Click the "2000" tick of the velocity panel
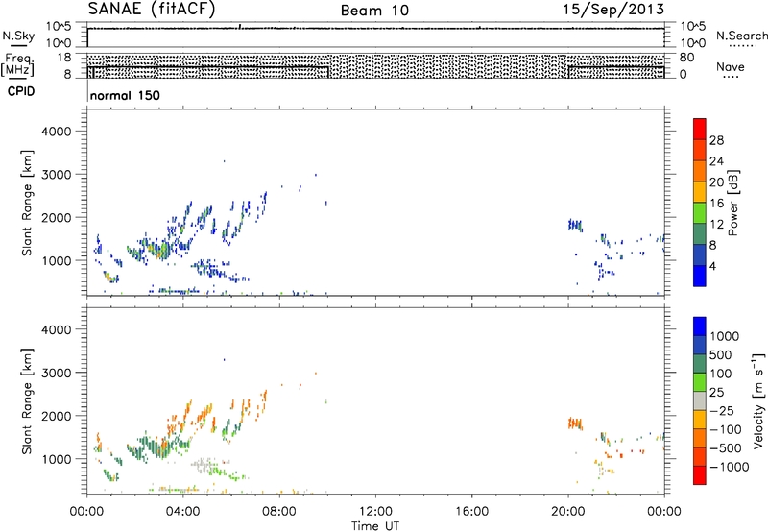Image resolution: width=768 pixels, height=532 pixels. (57, 416)
